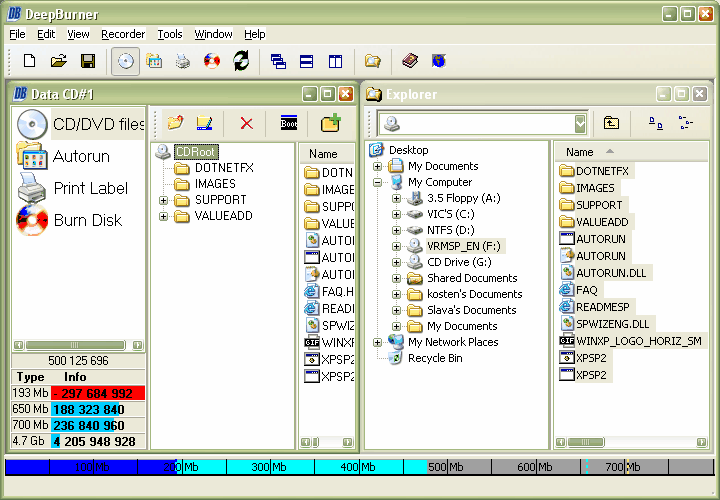Click the add folder icon in Data CD toolbar
This screenshot has width=720, height=500.
click(175, 123)
